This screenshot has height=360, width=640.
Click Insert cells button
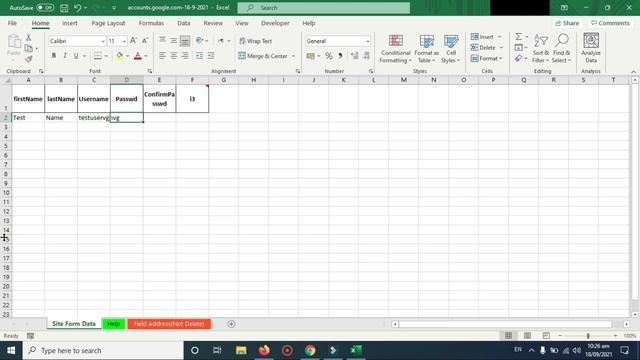pos(482,37)
